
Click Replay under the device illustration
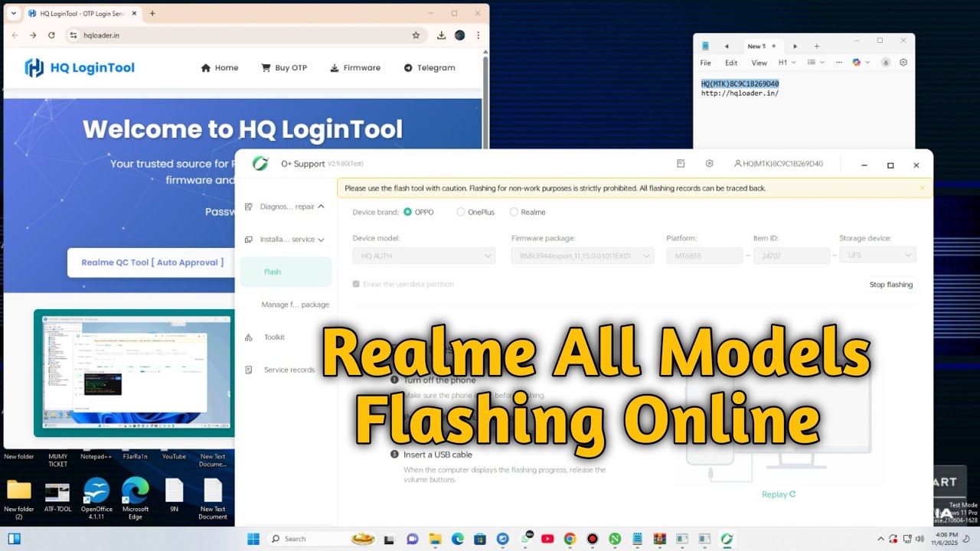(x=779, y=494)
